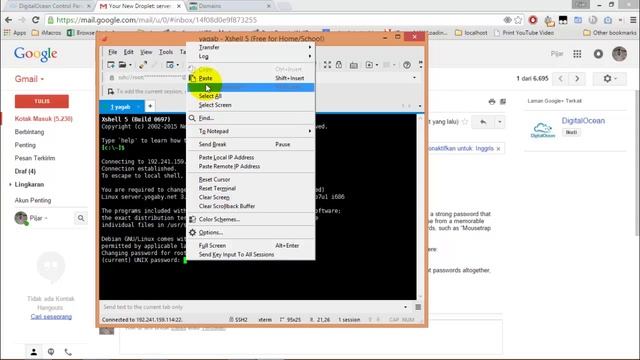Open the Xshell address bar dropdown arrow
Image resolution: width=640 pixels, height=360 pixels.
click(x=415, y=78)
